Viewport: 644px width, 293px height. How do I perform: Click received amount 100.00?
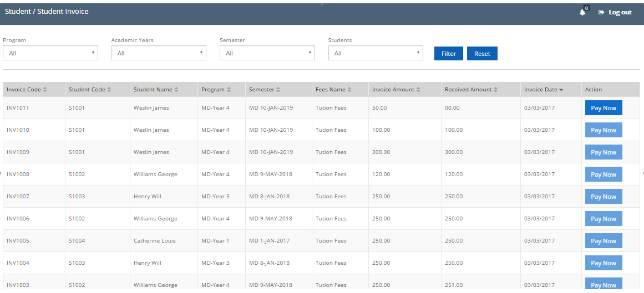[x=454, y=130]
